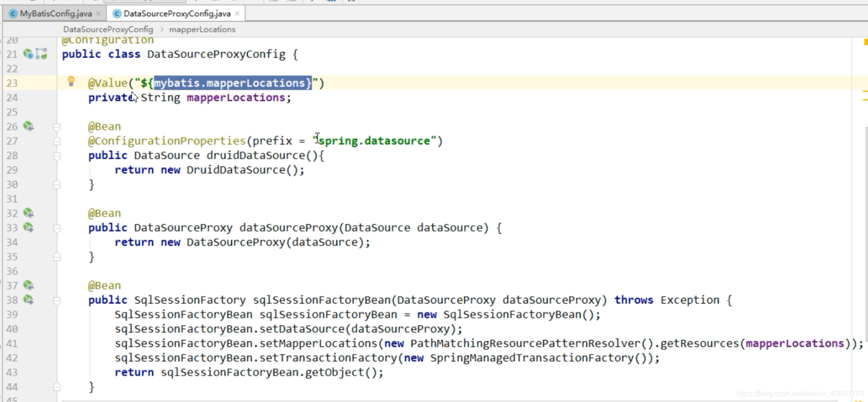This screenshot has height=402, width=868.
Task: Click the @Bean annotation on line 37
Action: click(x=104, y=285)
